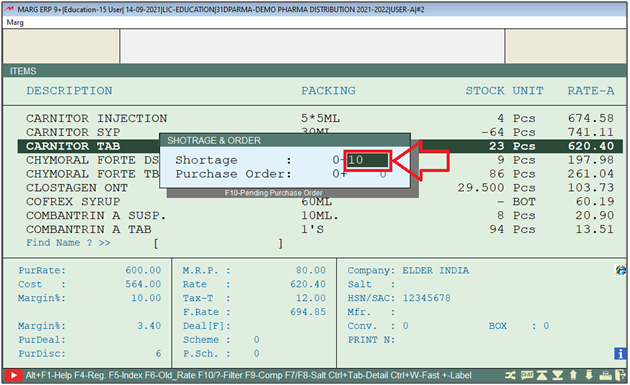Click the Find Name search input box

point(218,243)
